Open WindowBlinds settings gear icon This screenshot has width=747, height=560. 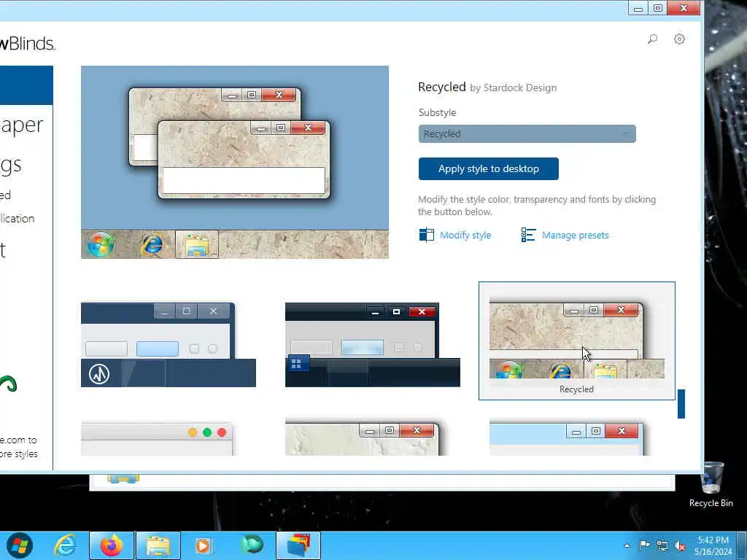[x=679, y=39]
